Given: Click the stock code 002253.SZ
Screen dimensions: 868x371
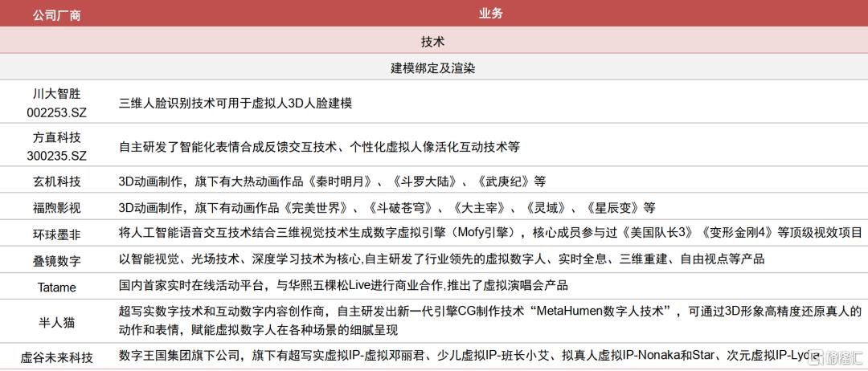Looking at the screenshot, I should (x=57, y=112).
